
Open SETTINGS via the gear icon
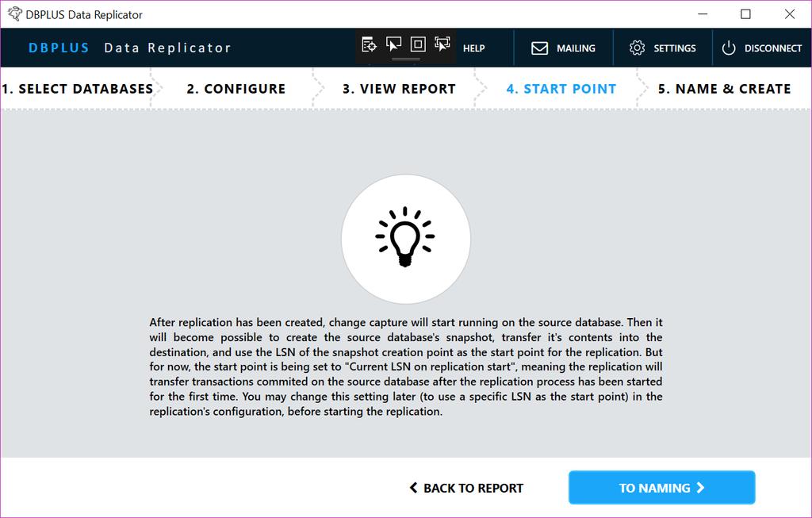click(x=637, y=48)
